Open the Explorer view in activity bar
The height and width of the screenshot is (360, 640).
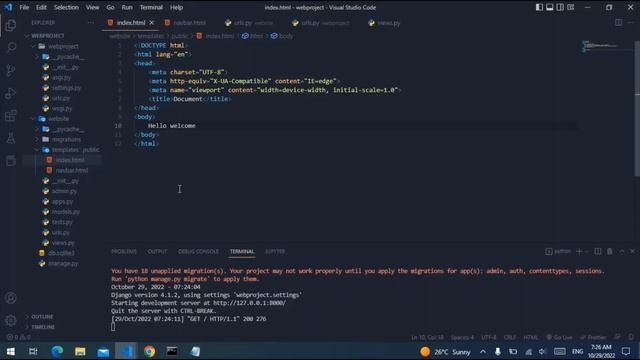(x=11, y=25)
